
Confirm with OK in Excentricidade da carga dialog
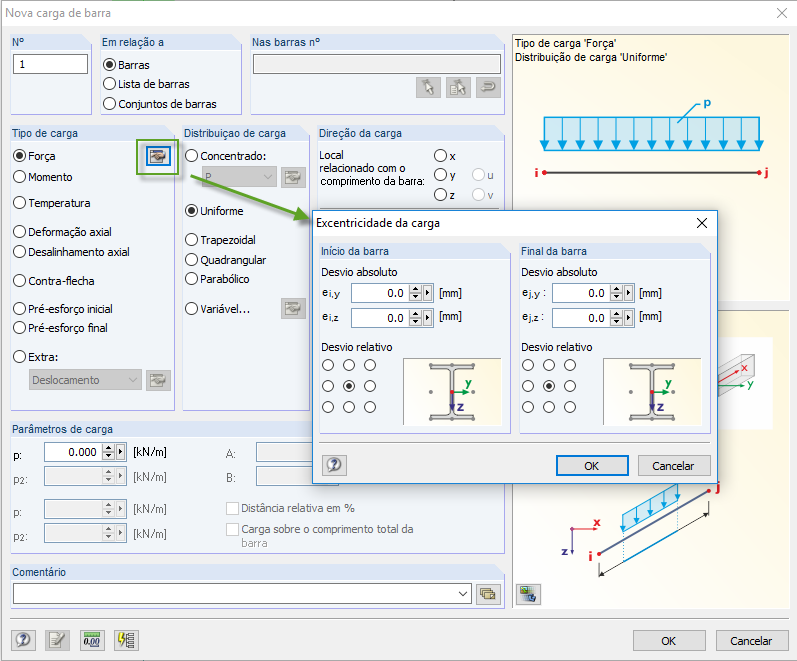pos(592,466)
